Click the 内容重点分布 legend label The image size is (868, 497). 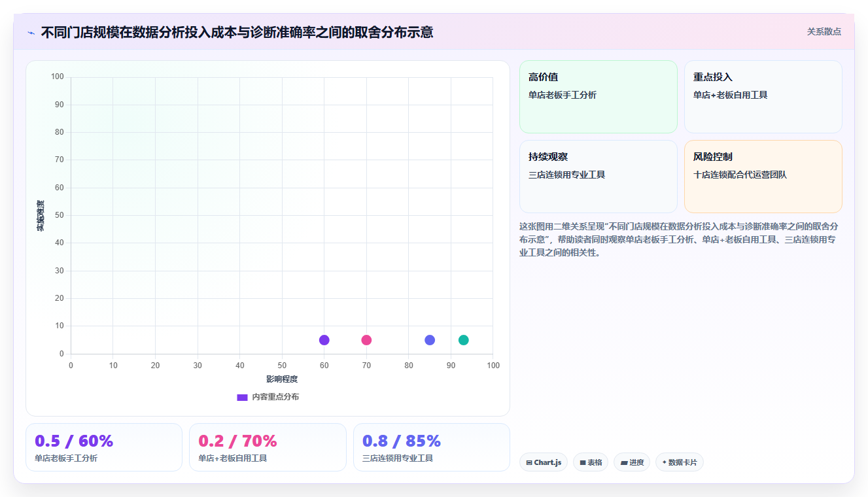tap(275, 397)
